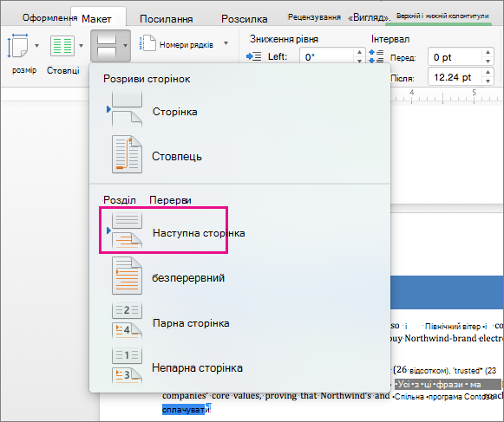Click the left indent arrow icon
The height and width of the screenshot is (422, 504).
pos(253,56)
